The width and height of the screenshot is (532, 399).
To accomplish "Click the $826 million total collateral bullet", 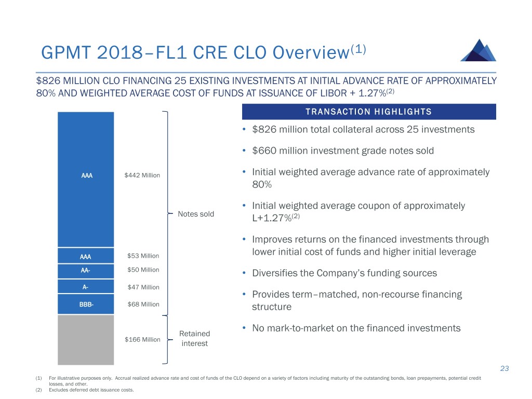I will [363, 129].
